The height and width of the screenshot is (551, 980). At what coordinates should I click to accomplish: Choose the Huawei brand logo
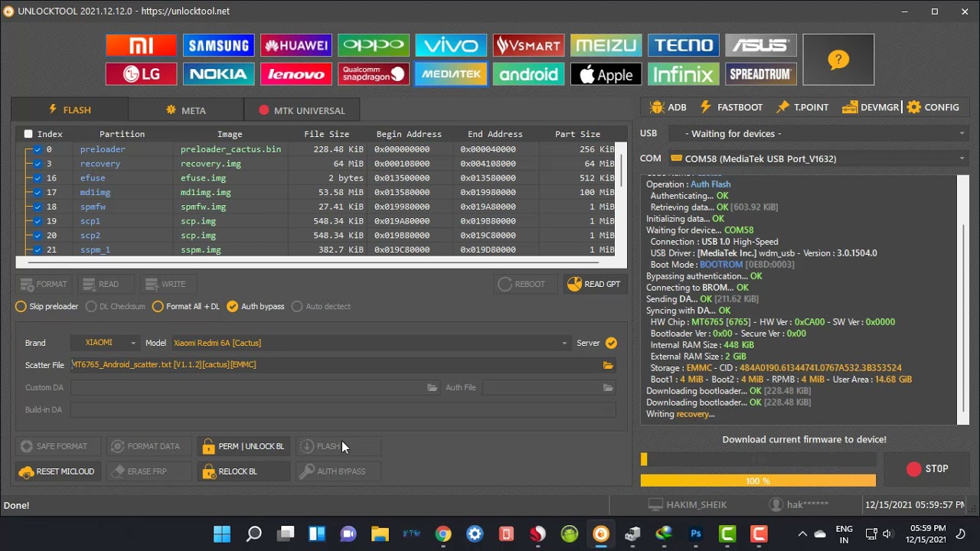296,46
